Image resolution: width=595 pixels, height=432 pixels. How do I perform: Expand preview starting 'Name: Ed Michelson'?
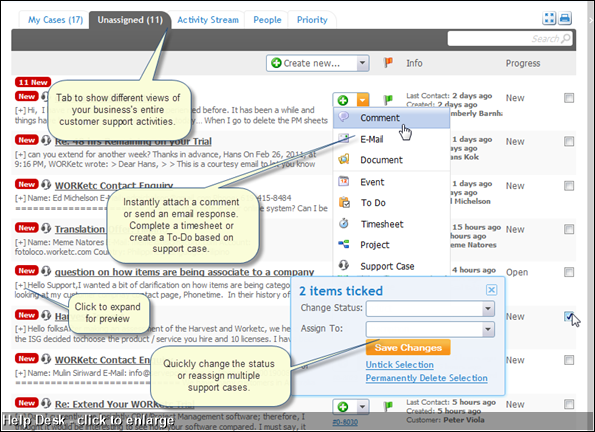[20, 198]
